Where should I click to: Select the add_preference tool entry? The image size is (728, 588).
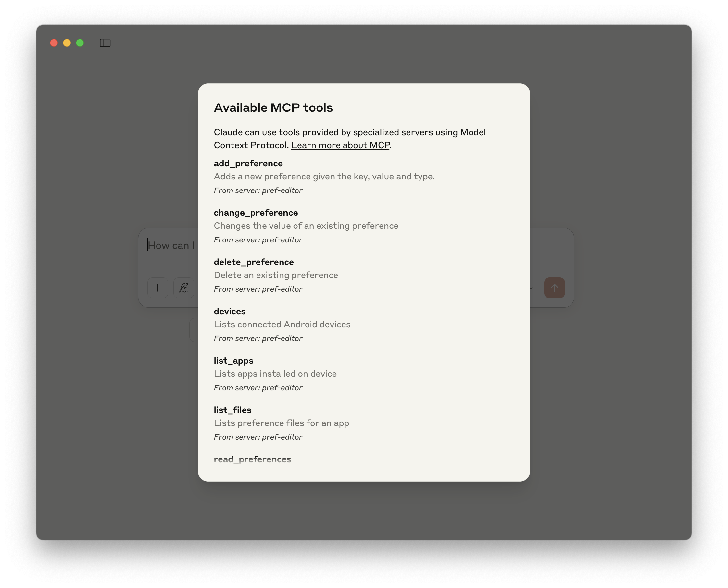pyautogui.click(x=248, y=163)
